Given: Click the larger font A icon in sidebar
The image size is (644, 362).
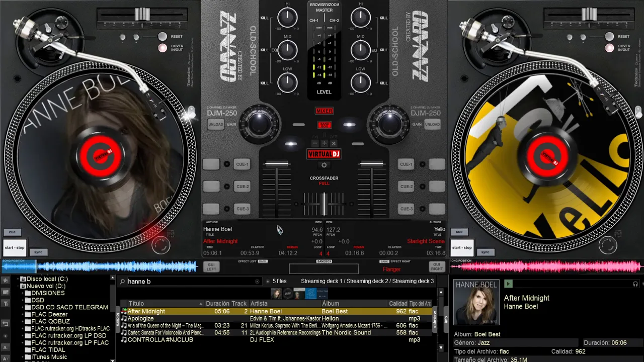Looking at the screenshot, I should click(x=6, y=347).
